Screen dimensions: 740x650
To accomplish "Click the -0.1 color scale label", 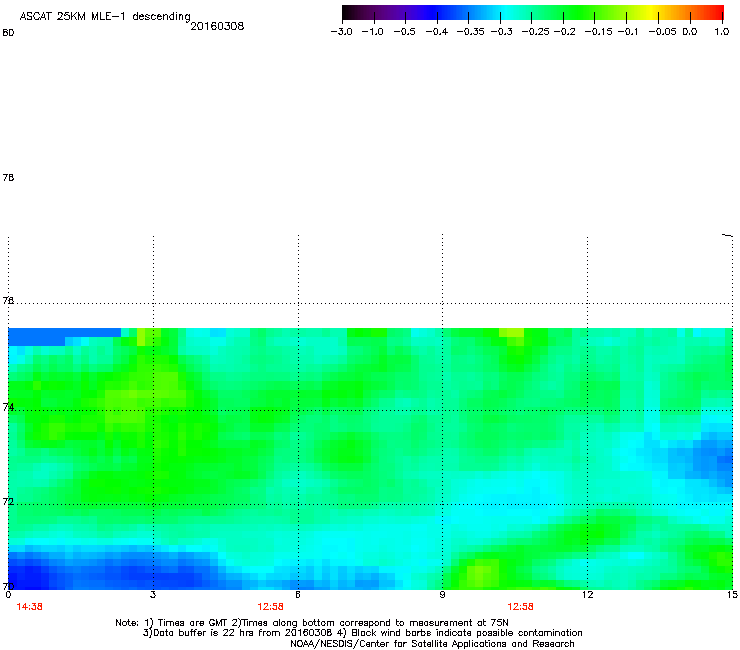I will point(627,32).
